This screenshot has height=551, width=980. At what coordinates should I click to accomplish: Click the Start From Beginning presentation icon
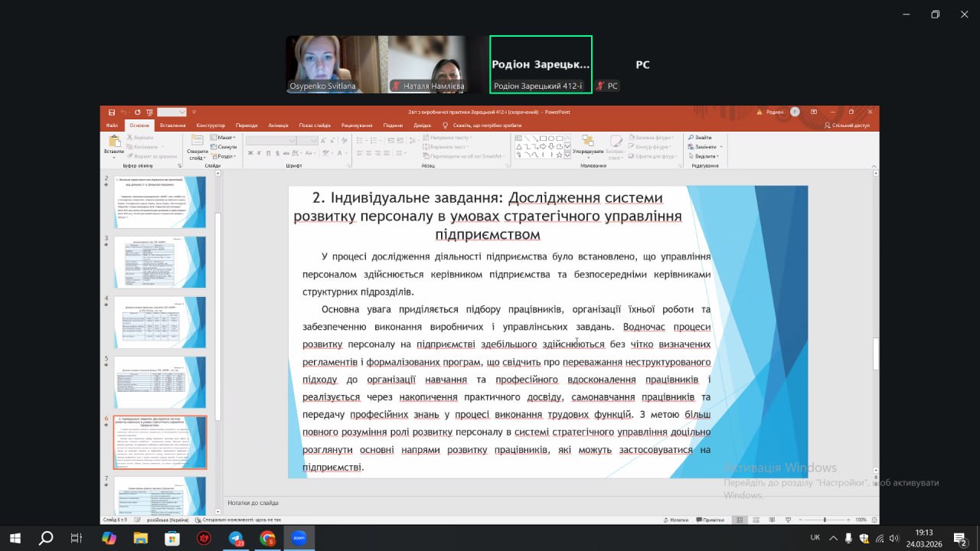coord(149,112)
